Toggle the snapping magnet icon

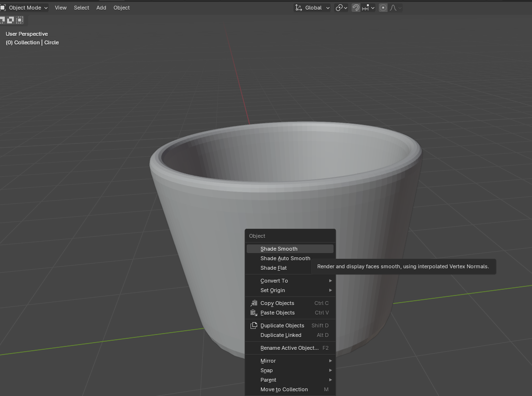pyautogui.click(x=355, y=8)
